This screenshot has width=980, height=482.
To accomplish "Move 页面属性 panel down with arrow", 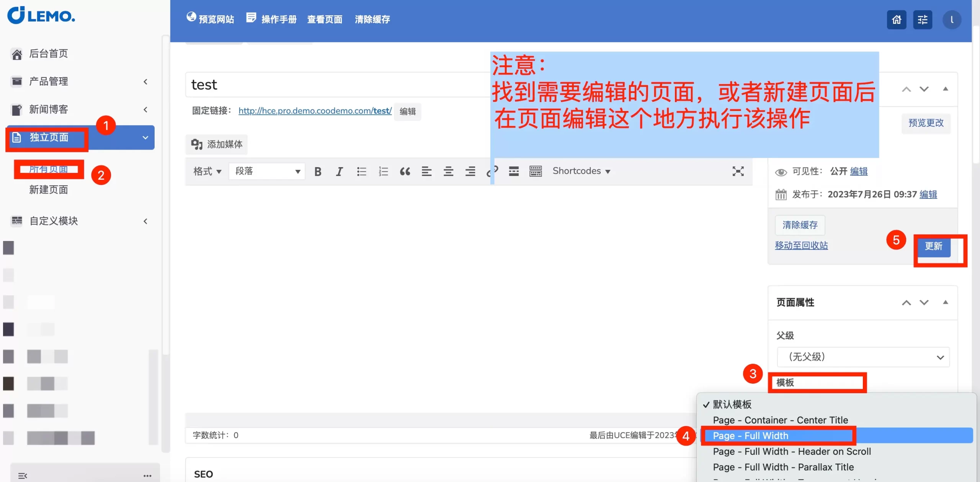I will pos(924,303).
